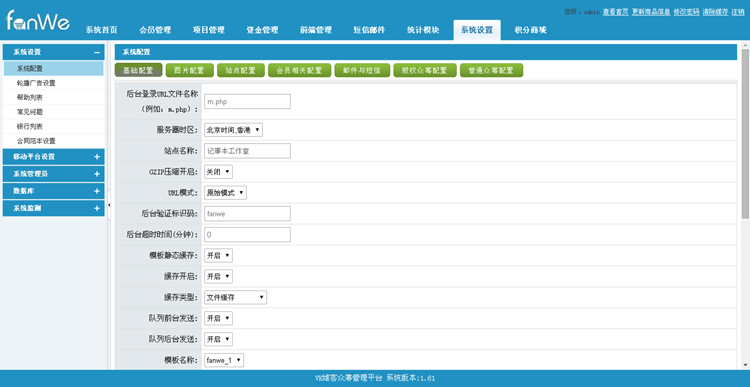
Task: Click the 修改密码 link
Action: coord(686,12)
